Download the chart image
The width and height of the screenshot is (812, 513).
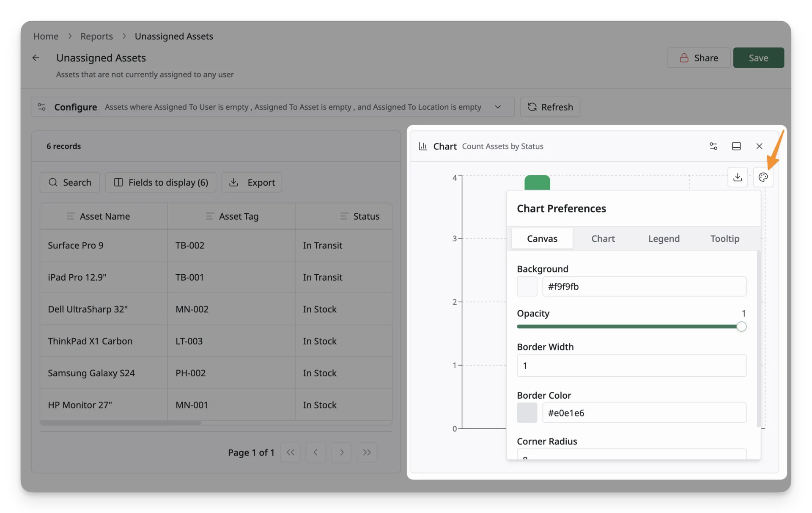(x=738, y=177)
